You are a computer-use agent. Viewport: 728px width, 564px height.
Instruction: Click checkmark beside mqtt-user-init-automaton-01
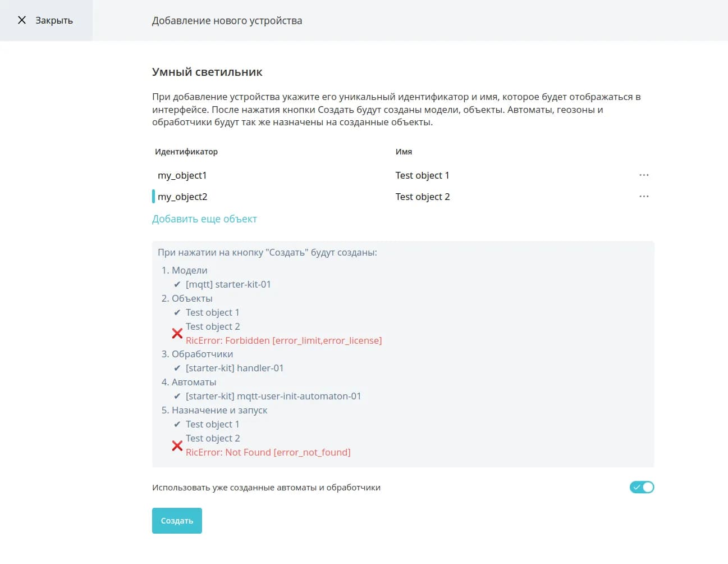(x=177, y=397)
